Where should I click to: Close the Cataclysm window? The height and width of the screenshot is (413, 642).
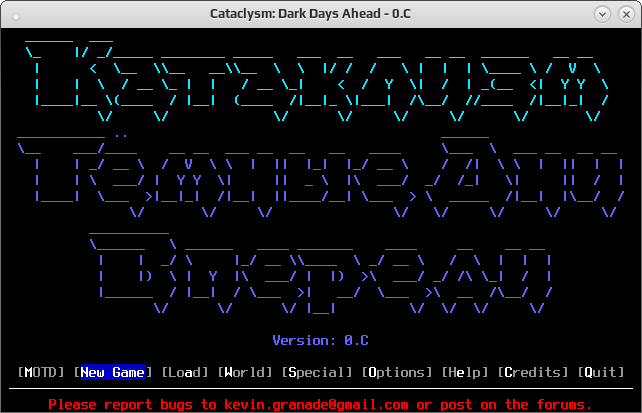[x=626, y=14]
